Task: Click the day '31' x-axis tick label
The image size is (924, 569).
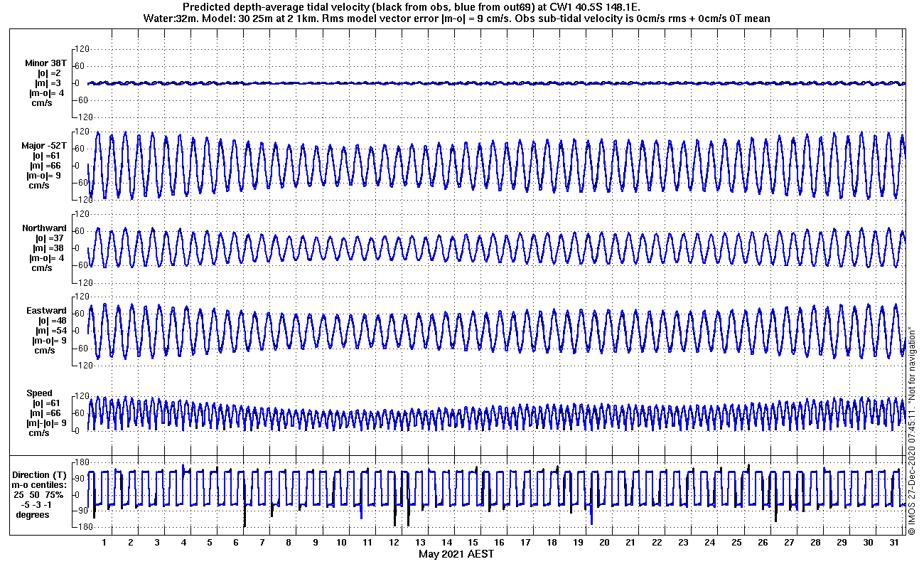Action: pos(894,543)
